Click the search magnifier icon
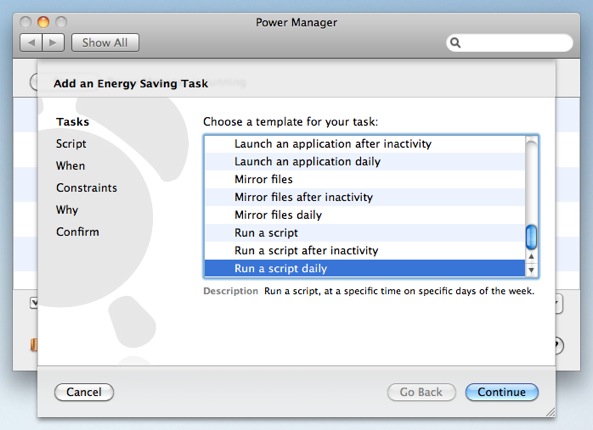Viewport: 593px width, 430px height. point(455,42)
